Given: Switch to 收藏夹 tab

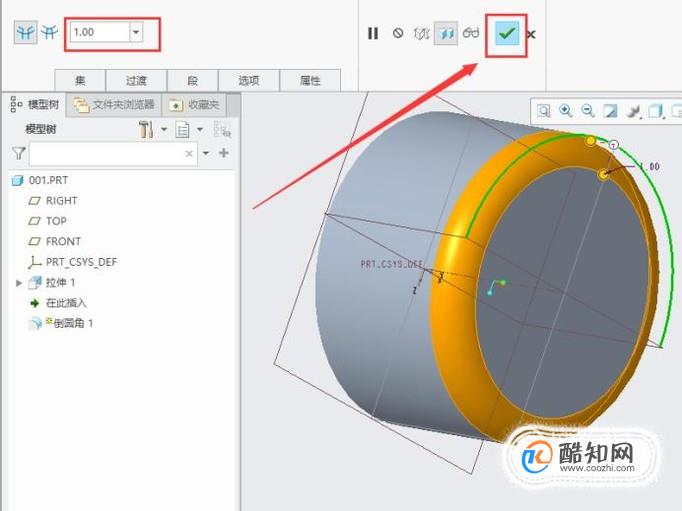Looking at the screenshot, I should (194, 104).
